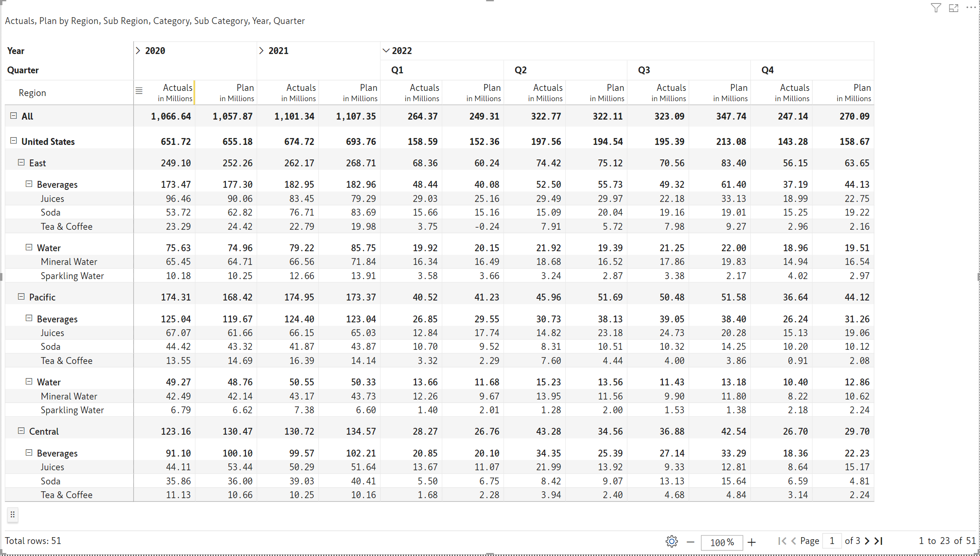Click the zoom in plus button

tap(752, 542)
